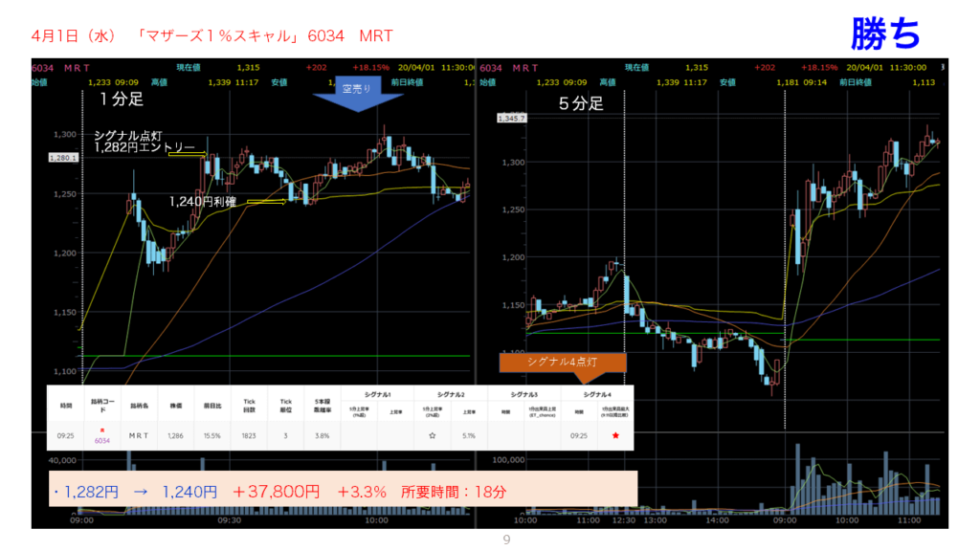Click the 1,286 stock price cell
This screenshot has height=551, width=980.
pos(176,435)
